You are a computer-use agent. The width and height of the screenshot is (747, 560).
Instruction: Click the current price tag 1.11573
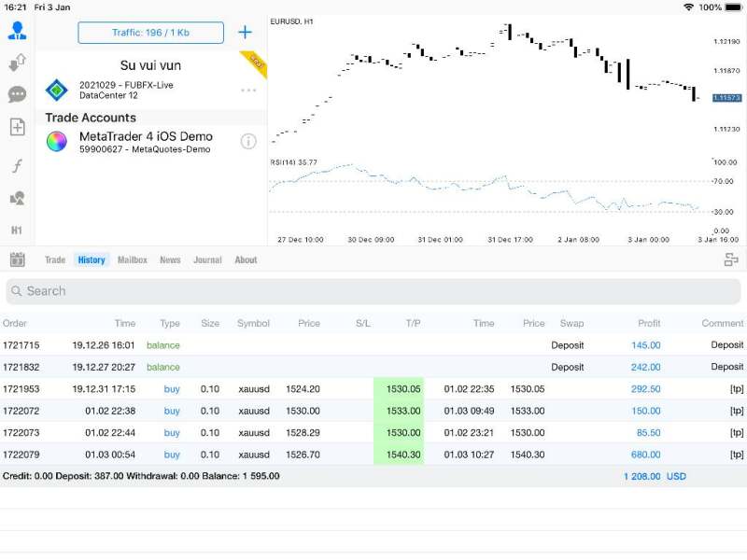click(x=726, y=98)
